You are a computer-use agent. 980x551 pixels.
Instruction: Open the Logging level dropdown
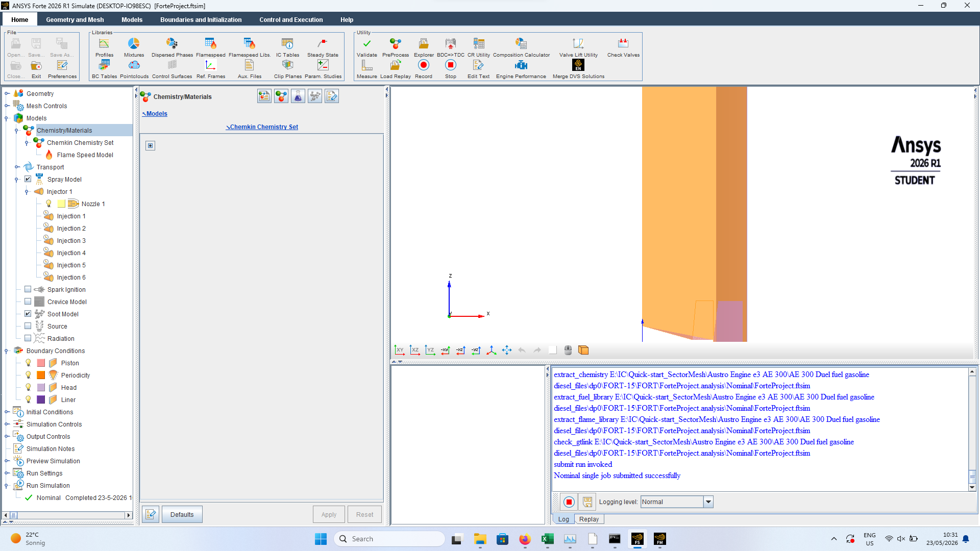pyautogui.click(x=708, y=502)
